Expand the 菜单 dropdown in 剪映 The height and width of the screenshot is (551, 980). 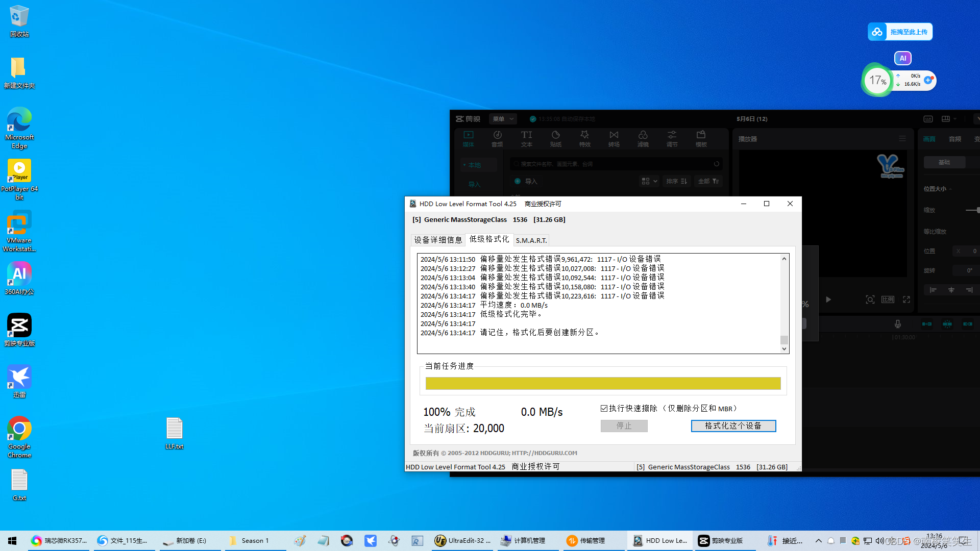[503, 119]
